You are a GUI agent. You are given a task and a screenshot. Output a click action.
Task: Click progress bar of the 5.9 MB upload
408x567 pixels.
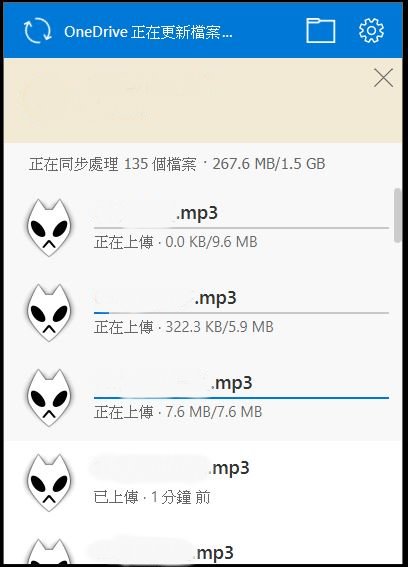click(241, 313)
